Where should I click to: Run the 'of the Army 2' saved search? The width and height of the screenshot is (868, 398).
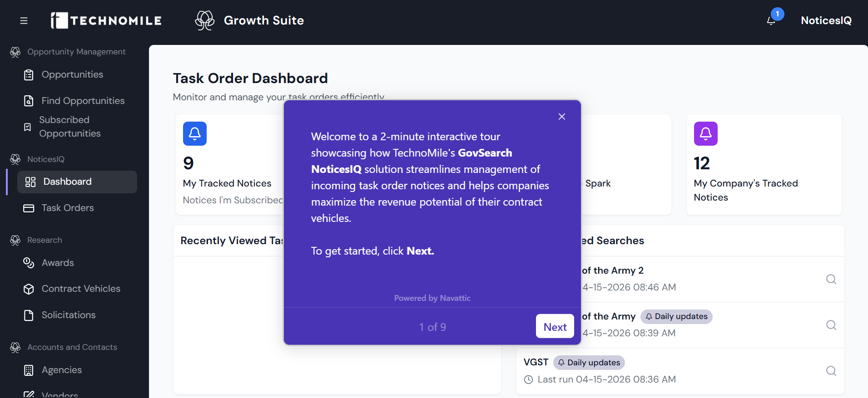[x=831, y=279]
